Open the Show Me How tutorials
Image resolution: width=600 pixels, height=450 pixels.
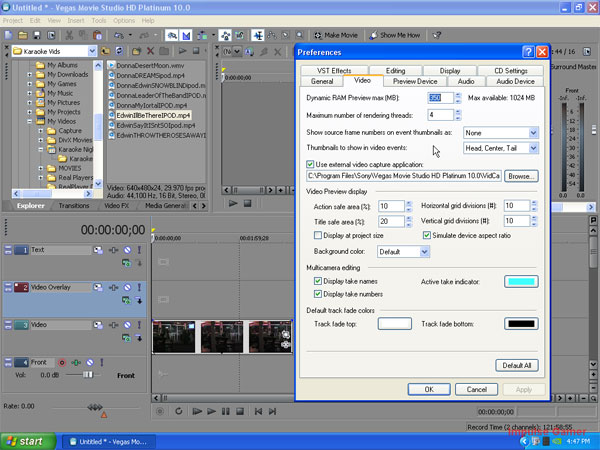[395, 35]
